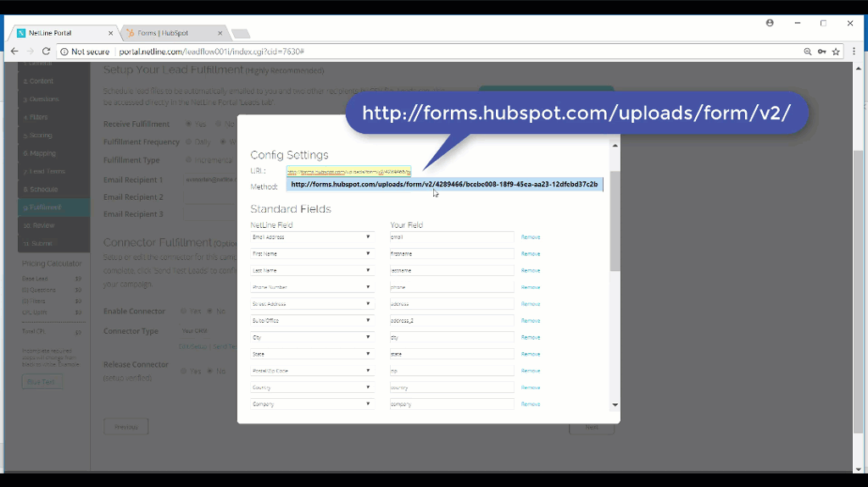Click the 'email' Your Field input
Image resolution: width=868 pixels, height=487 pixels.
[x=452, y=237]
